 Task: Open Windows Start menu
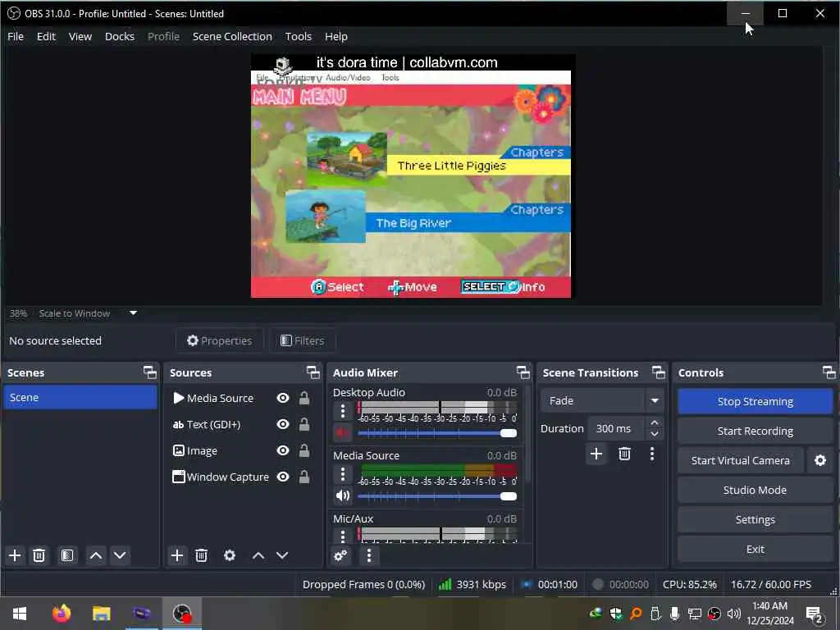coord(20,614)
